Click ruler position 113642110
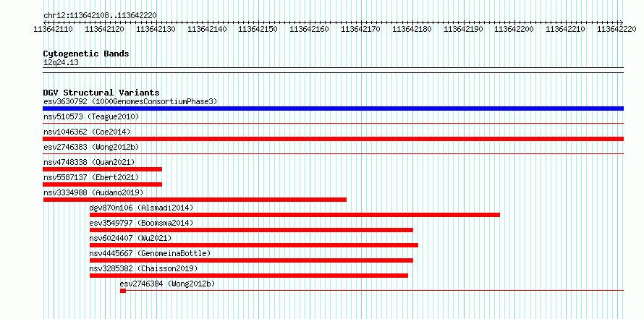This screenshot has width=644, height=319. 54,29
